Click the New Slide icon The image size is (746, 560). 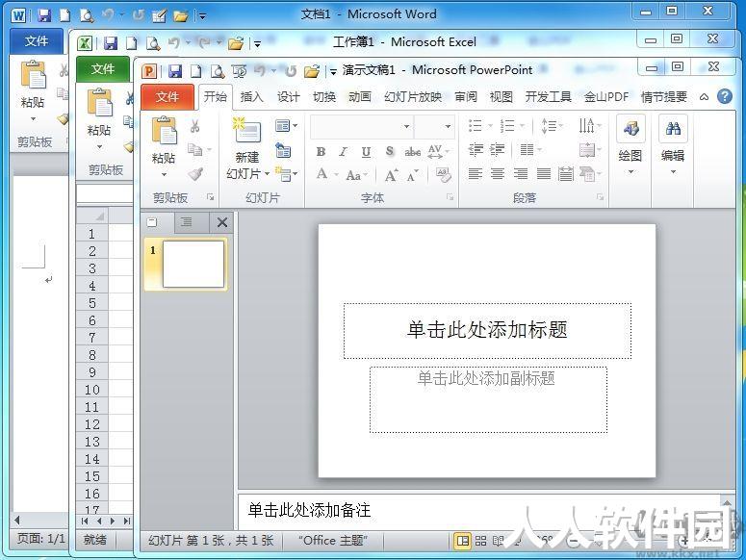pyautogui.click(x=246, y=130)
